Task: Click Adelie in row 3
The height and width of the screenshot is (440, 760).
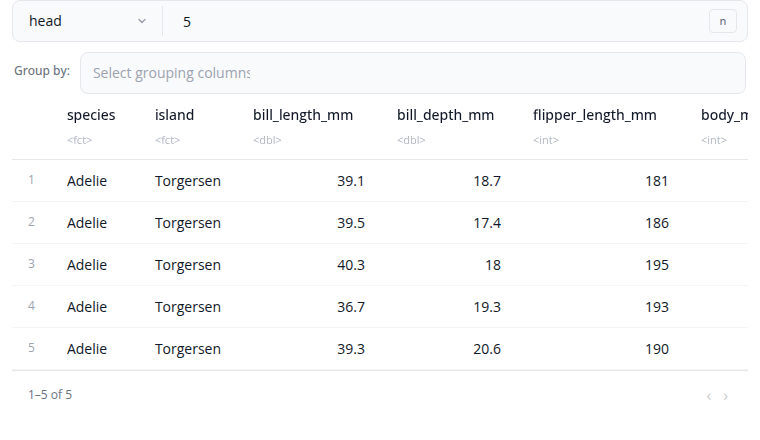Action: point(87,265)
